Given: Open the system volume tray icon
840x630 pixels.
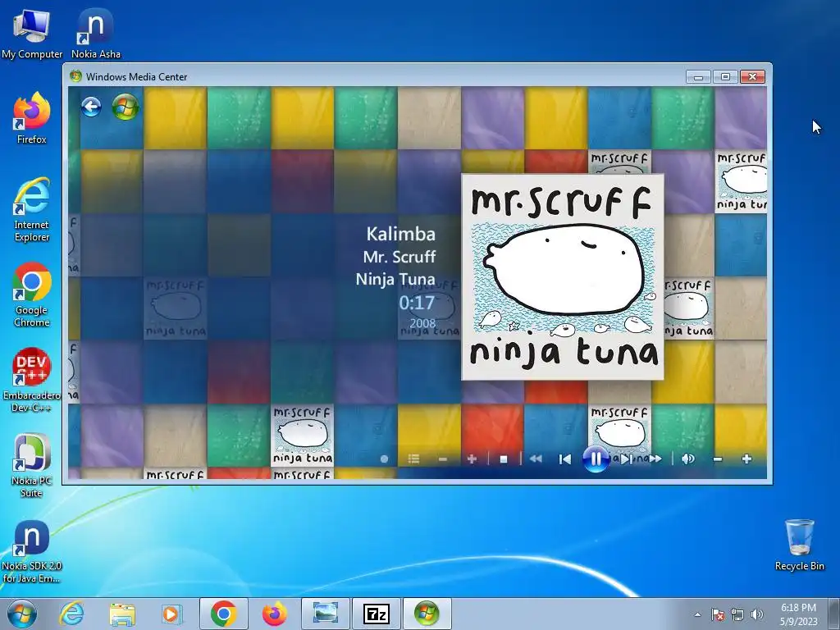Looking at the screenshot, I should tap(757, 614).
